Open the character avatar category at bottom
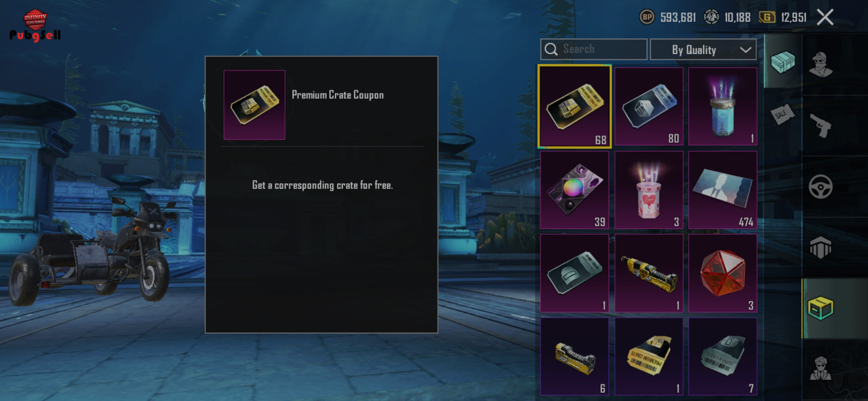868x401 pixels. [x=821, y=368]
